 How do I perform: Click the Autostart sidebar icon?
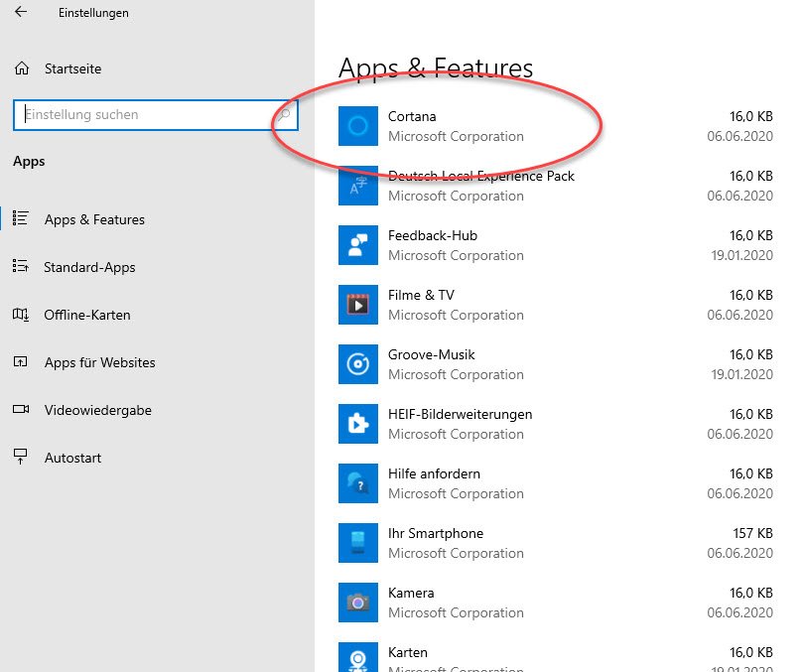pos(21,457)
